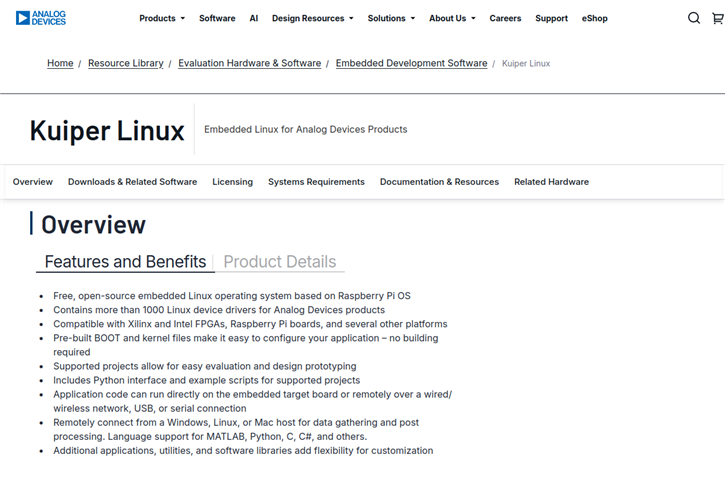Open the Support nav item
This screenshot has height=483, width=725.
point(551,18)
